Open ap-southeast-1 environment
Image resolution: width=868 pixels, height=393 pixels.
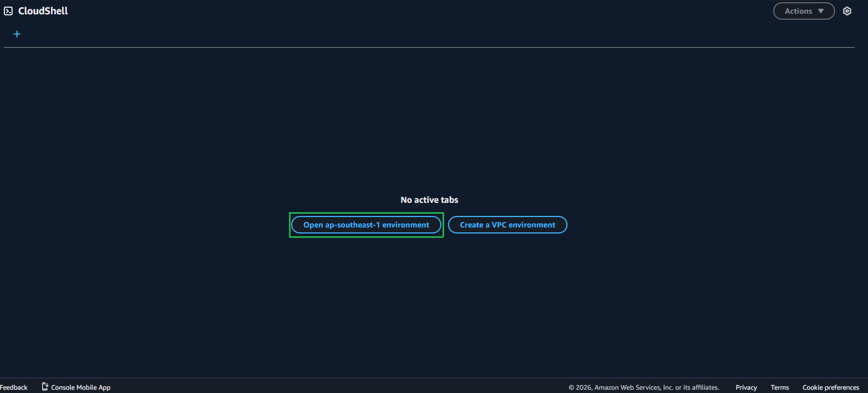pyautogui.click(x=366, y=225)
